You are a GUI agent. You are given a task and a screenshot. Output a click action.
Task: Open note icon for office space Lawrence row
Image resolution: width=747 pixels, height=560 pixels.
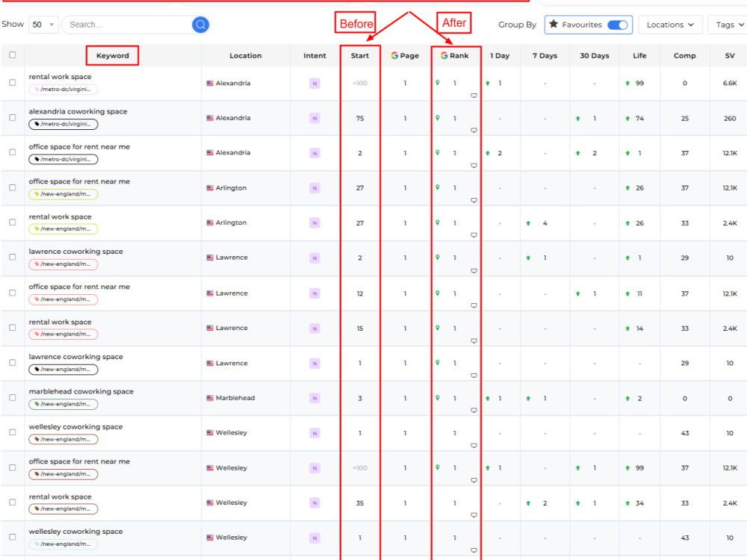click(x=474, y=305)
